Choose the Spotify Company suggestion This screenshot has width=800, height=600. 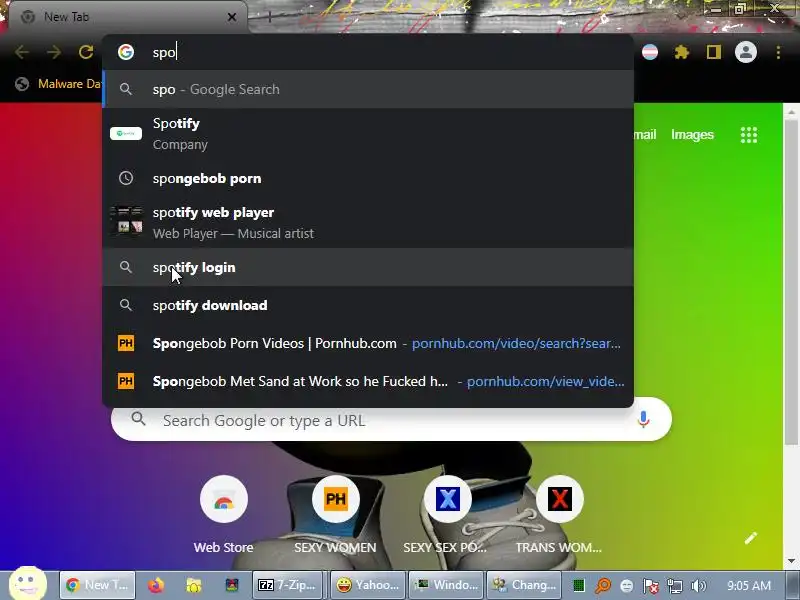(x=368, y=134)
